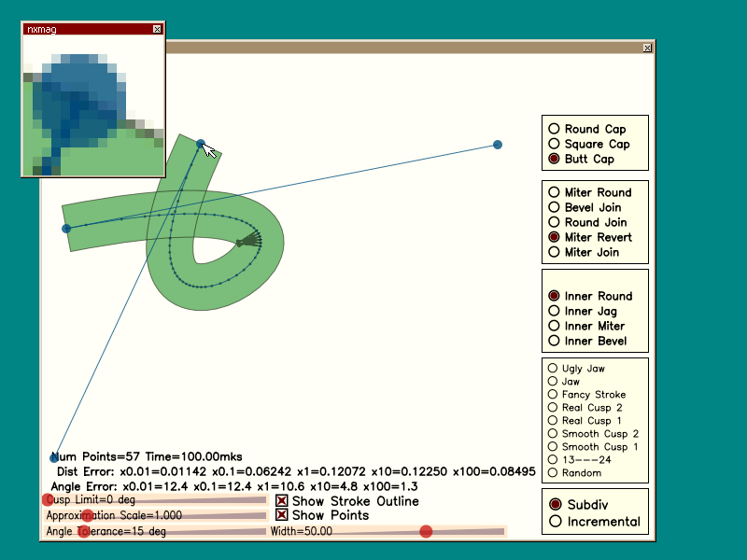The image size is (747, 560).
Task: Load the Jaw preset
Action: 564,381
